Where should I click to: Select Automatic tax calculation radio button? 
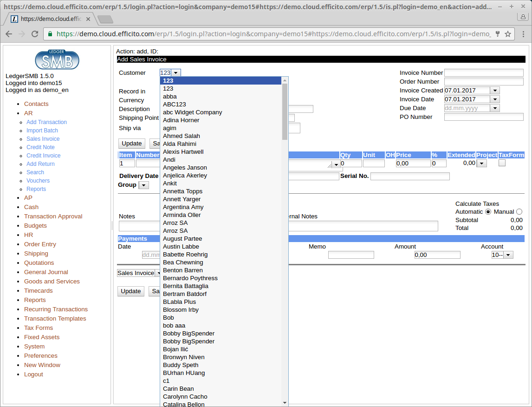(488, 212)
